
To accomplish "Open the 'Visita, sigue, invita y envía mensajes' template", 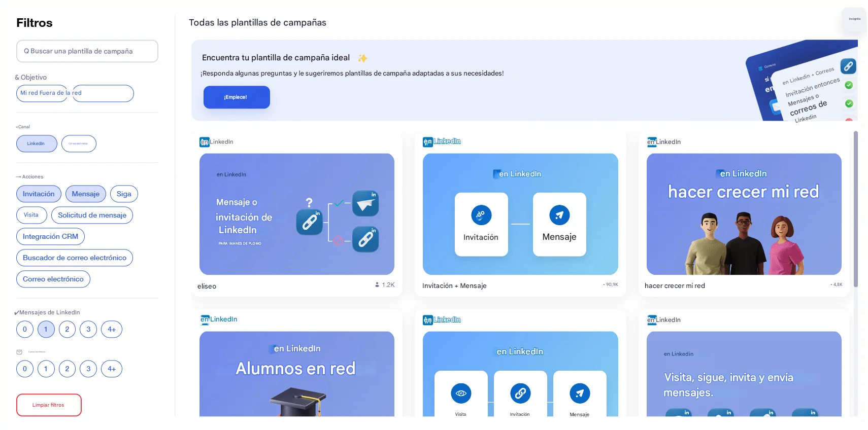I will pos(744,374).
